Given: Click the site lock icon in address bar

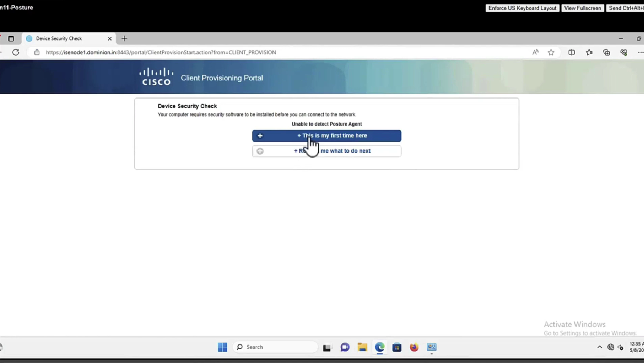Looking at the screenshot, I should [37, 52].
